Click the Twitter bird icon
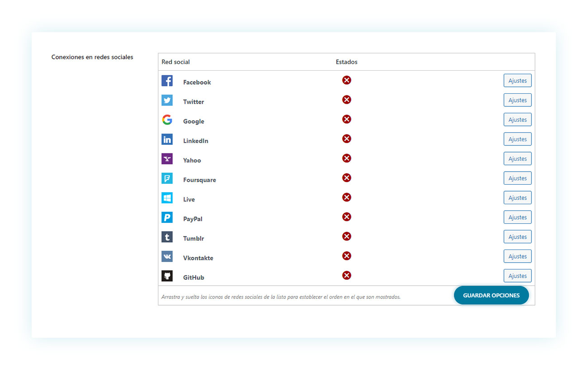Viewport: 588px width, 379px height. pos(167,100)
